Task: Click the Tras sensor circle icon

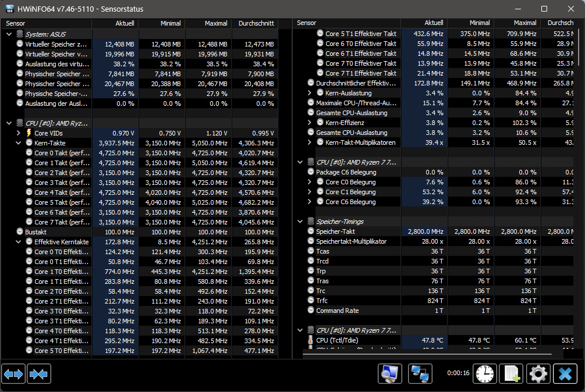Action: (311, 280)
